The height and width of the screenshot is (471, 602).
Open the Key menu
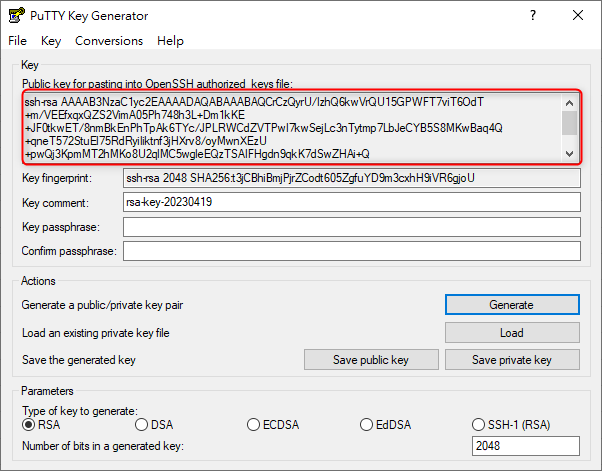[x=51, y=41]
